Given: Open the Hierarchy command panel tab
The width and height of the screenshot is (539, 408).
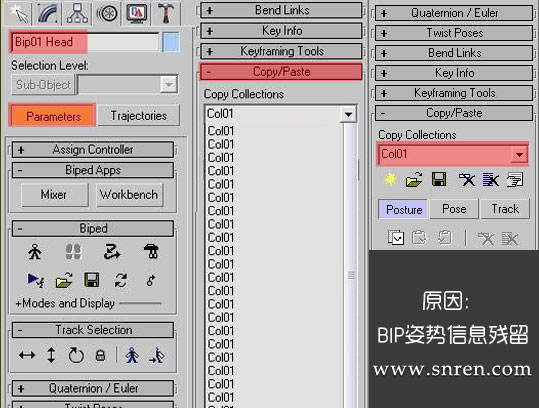Looking at the screenshot, I should [77, 13].
